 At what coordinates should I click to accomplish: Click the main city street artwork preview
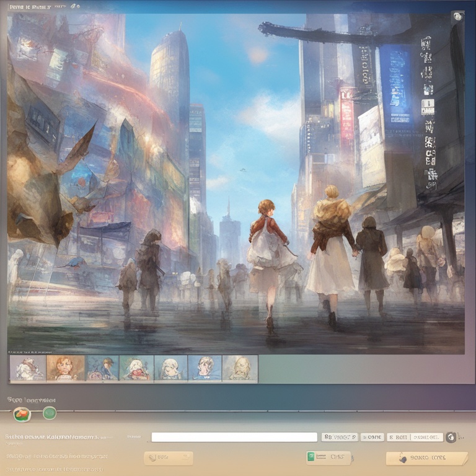click(x=236, y=186)
